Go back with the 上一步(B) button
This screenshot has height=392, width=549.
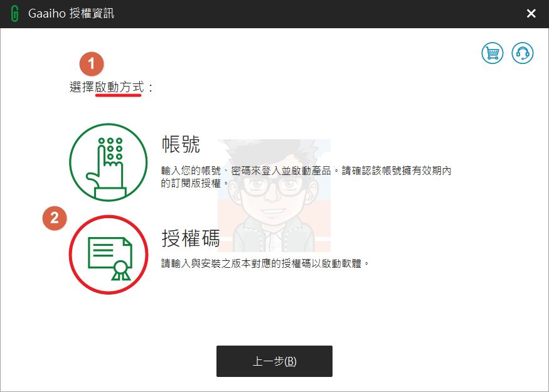[x=274, y=361]
